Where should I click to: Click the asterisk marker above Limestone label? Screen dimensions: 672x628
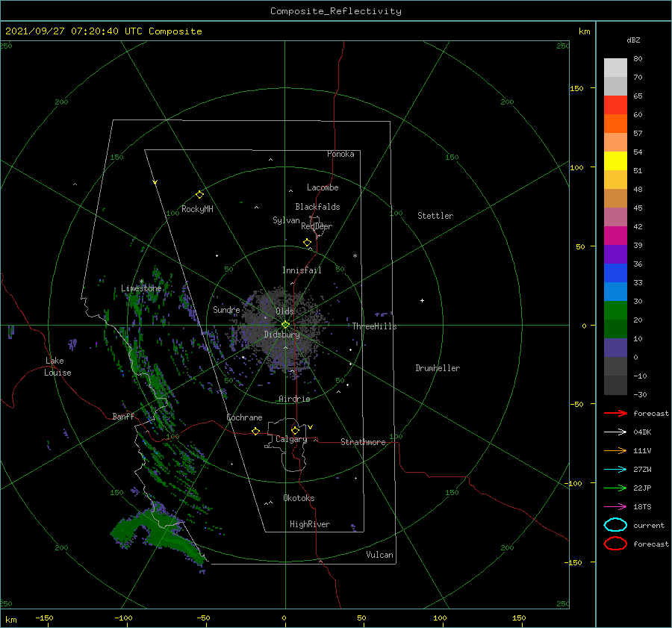(x=141, y=282)
